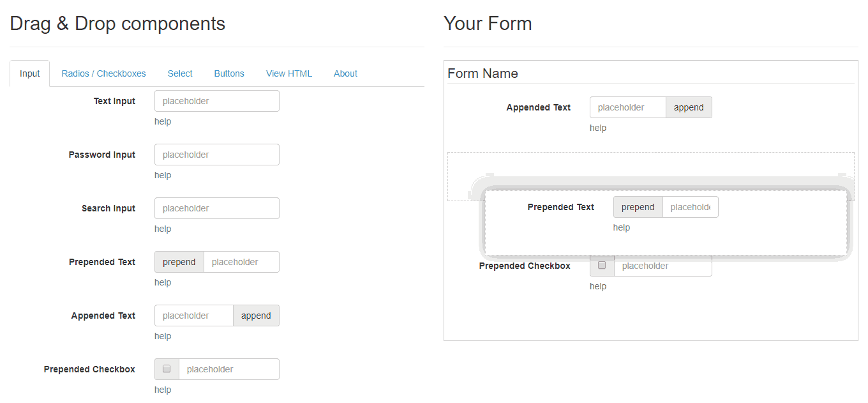868x403 pixels.
Task: Switch to the Buttons tab
Action: [228, 73]
